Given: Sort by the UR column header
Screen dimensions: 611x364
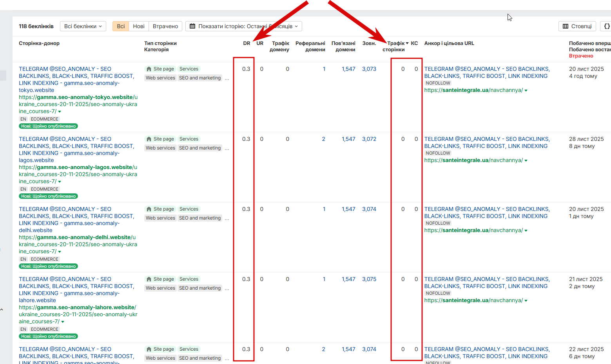Looking at the screenshot, I should [x=260, y=43].
